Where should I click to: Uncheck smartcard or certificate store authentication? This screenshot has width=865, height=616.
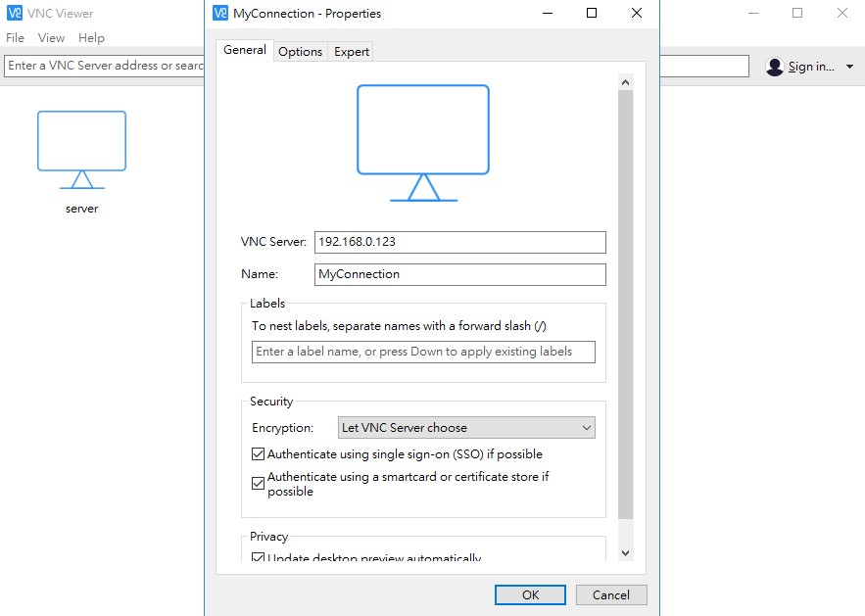coord(259,482)
